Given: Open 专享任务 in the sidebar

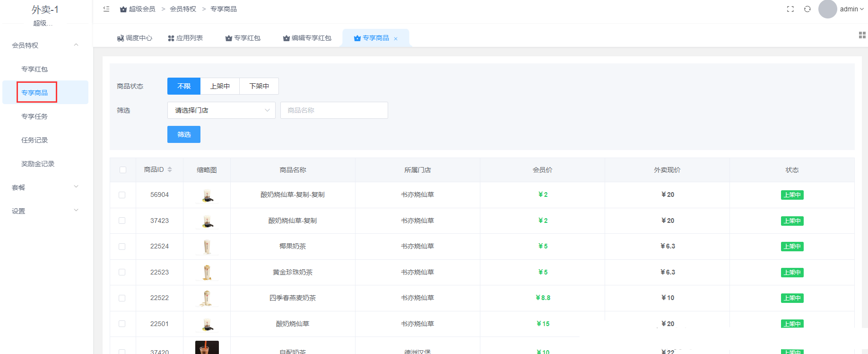Looking at the screenshot, I should (x=35, y=116).
